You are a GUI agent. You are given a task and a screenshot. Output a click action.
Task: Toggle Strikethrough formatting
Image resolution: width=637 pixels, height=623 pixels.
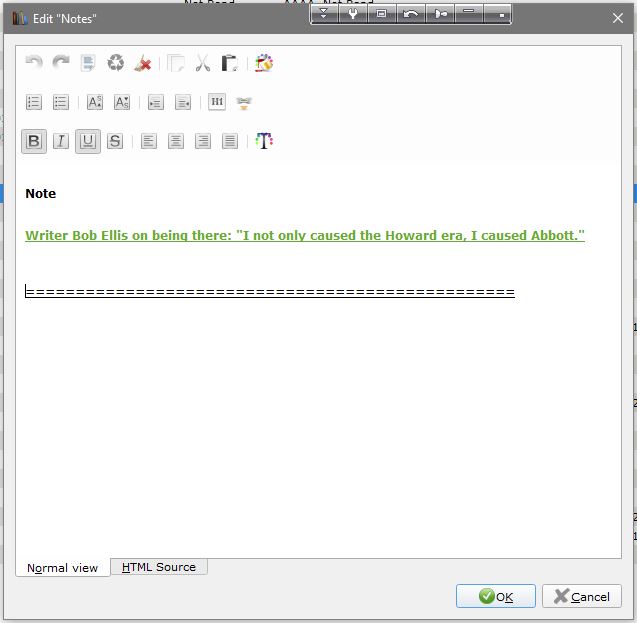(115, 141)
